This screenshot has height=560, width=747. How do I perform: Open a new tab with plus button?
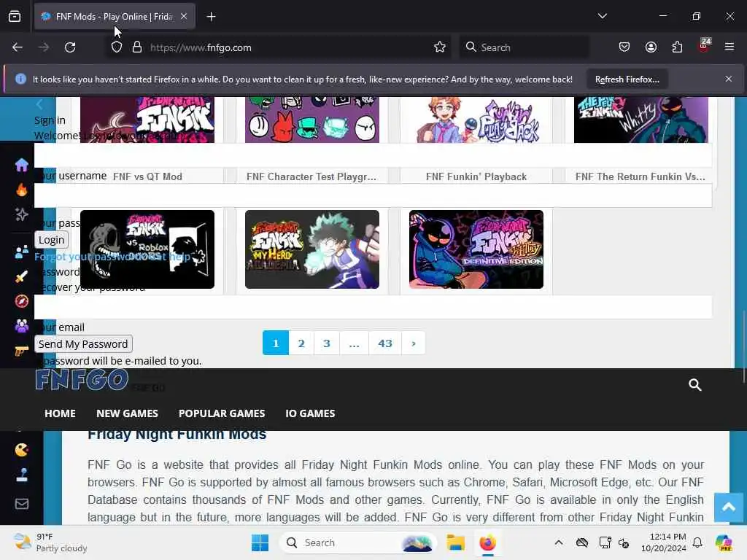211,17
